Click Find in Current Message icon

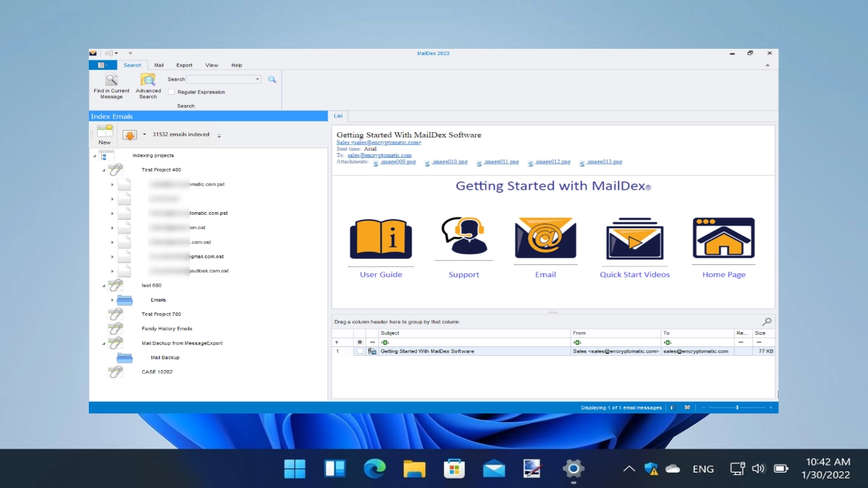tap(111, 80)
